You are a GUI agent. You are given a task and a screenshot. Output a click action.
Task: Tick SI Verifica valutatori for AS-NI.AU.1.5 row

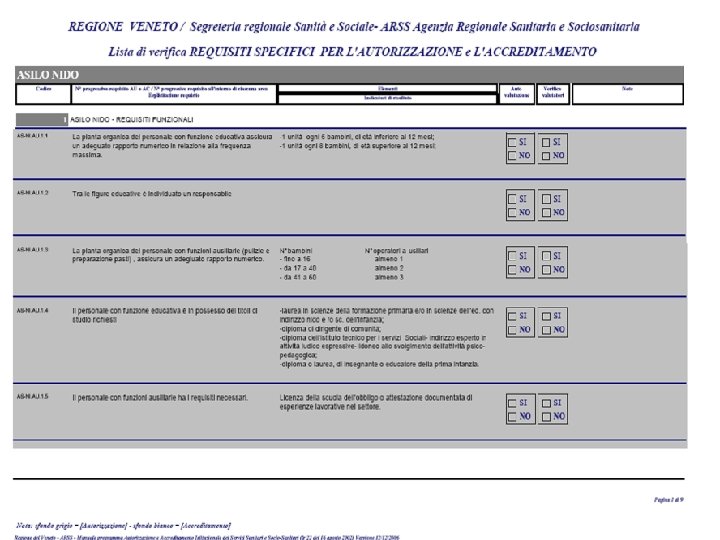click(546, 403)
